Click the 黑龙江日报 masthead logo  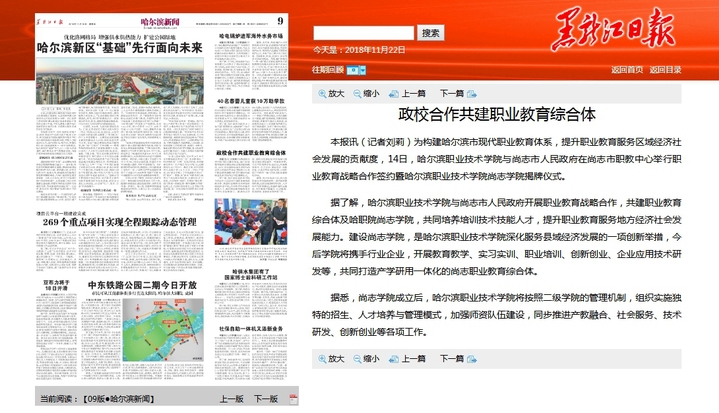(x=614, y=28)
